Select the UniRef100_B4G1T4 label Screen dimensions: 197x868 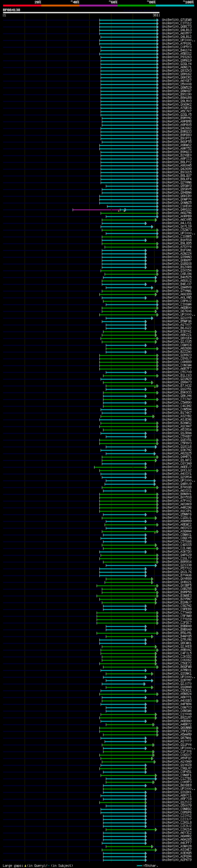tap(177, 50)
